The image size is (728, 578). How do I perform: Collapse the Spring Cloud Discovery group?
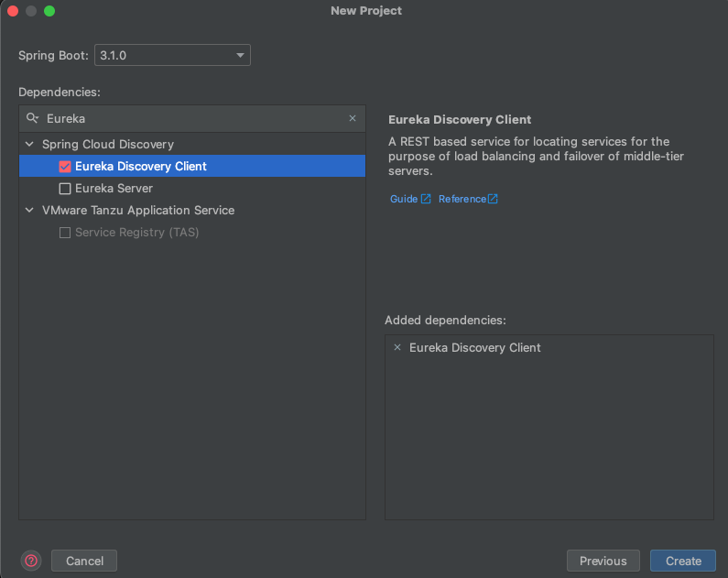pos(29,144)
